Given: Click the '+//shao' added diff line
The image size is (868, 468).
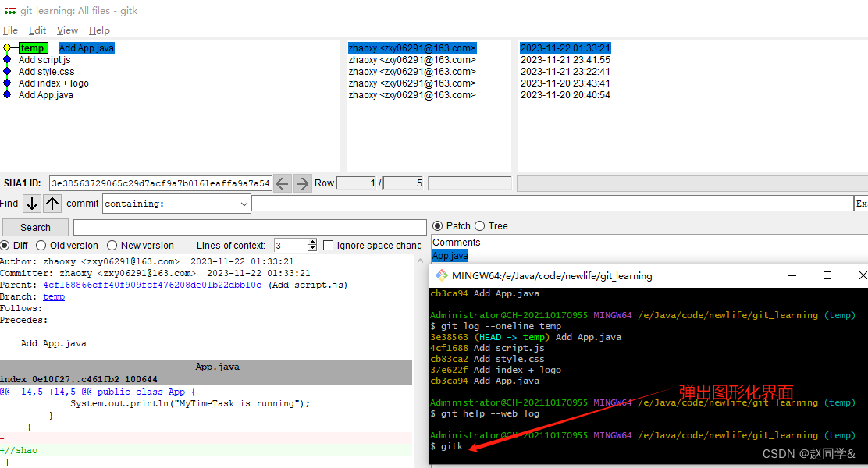Looking at the screenshot, I should [19, 450].
